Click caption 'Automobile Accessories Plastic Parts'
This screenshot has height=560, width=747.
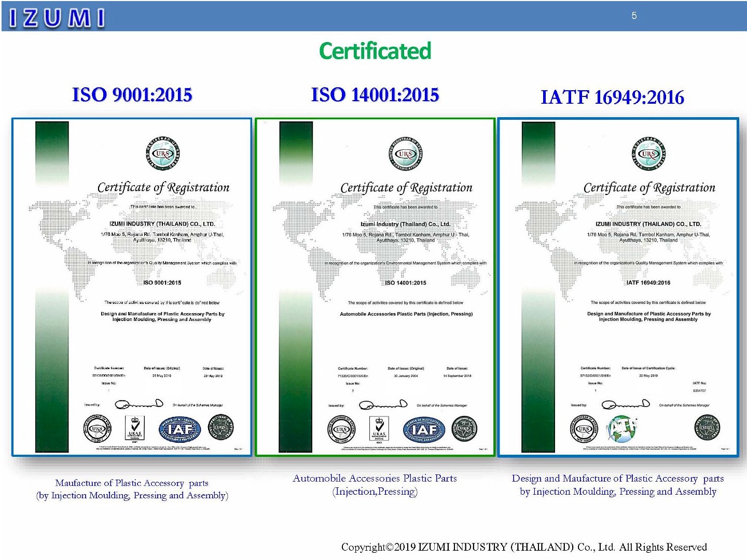click(x=375, y=478)
